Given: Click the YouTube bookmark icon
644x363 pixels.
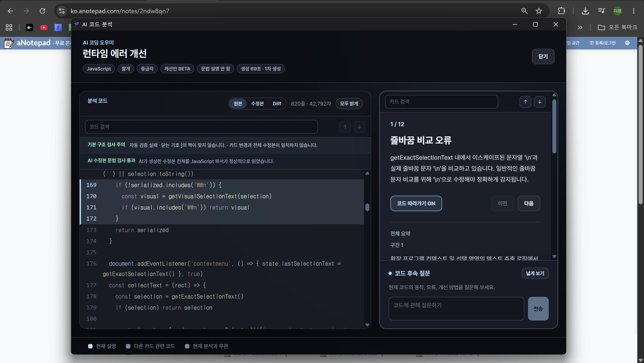Looking at the screenshot, I should click(44, 28).
